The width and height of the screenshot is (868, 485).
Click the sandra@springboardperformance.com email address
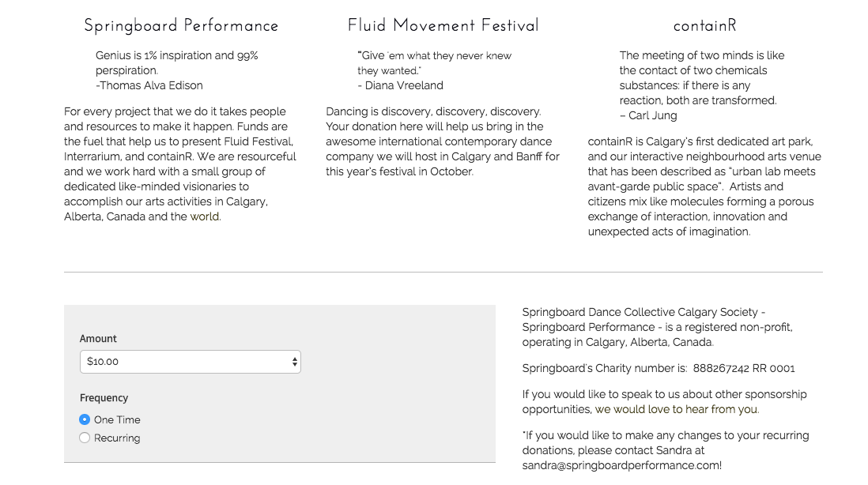coord(621,465)
